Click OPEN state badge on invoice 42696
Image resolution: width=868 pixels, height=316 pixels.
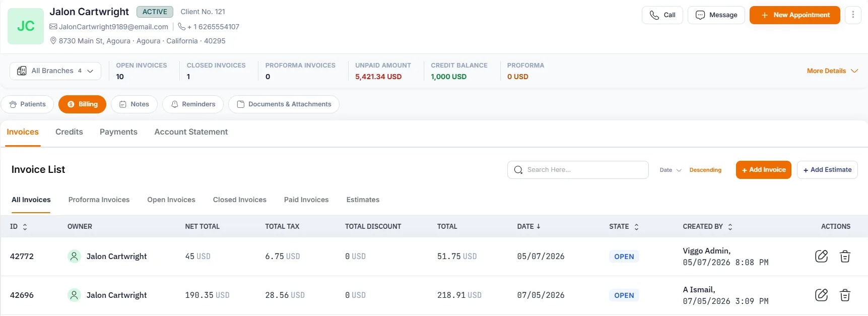tap(624, 295)
